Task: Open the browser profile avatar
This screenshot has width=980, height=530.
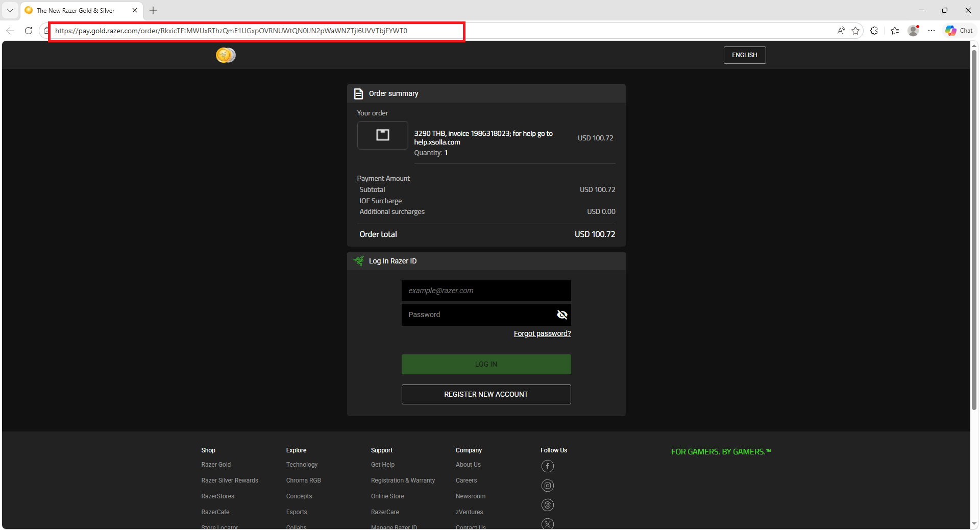Action: click(914, 31)
